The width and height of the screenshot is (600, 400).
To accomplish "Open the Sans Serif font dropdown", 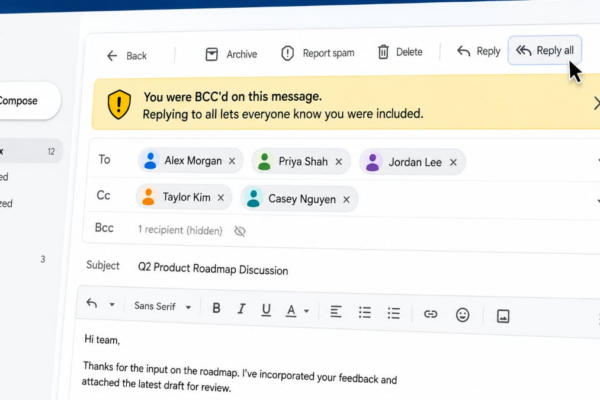I will tap(163, 307).
